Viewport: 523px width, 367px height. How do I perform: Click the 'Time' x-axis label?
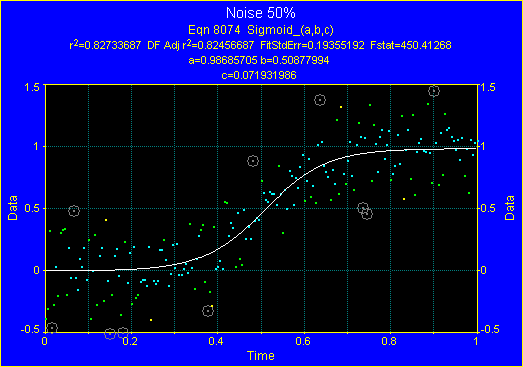[x=261, y=356]
